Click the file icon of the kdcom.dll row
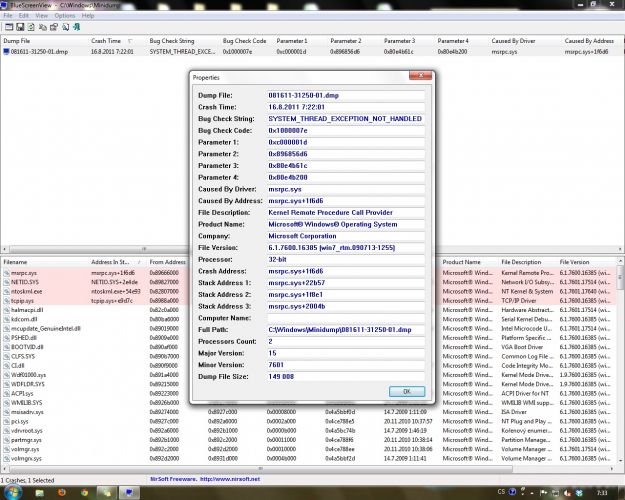Screen dimensions: 625x500 pyautogui.click(x=7, y=319)
